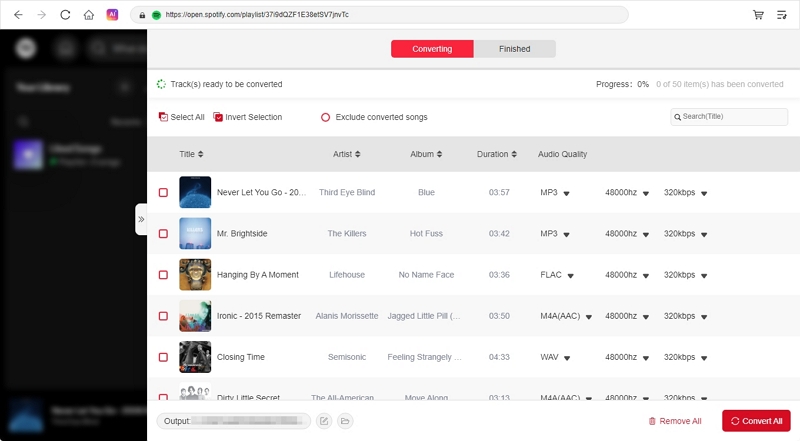Viewport: 800px width, 441px height.
Task: Open bitrate dropdown for Closing Time
Action: click(704, 358)
